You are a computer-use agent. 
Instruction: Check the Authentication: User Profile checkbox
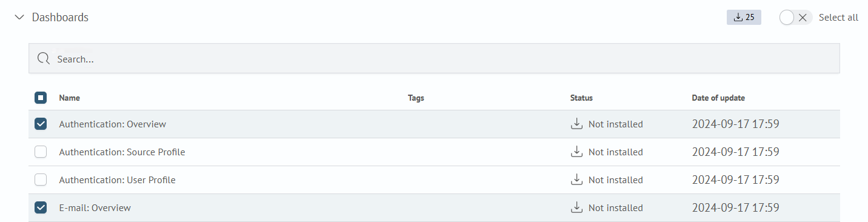pyautogui.click(x=41, y=180)
